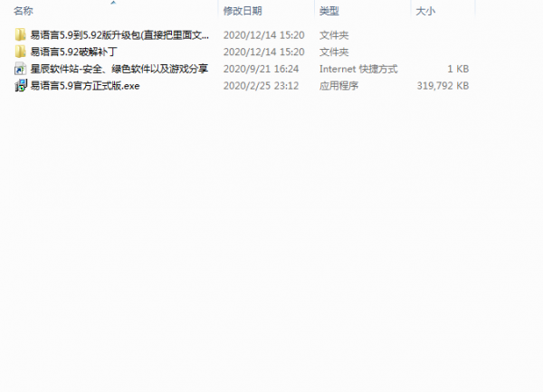543x392 pixels.
Task: Select the 星辰软件站-安全、绿色软件以及游戏分享 shortcut name
Action: pyautogui.click(x=119, y=69)
